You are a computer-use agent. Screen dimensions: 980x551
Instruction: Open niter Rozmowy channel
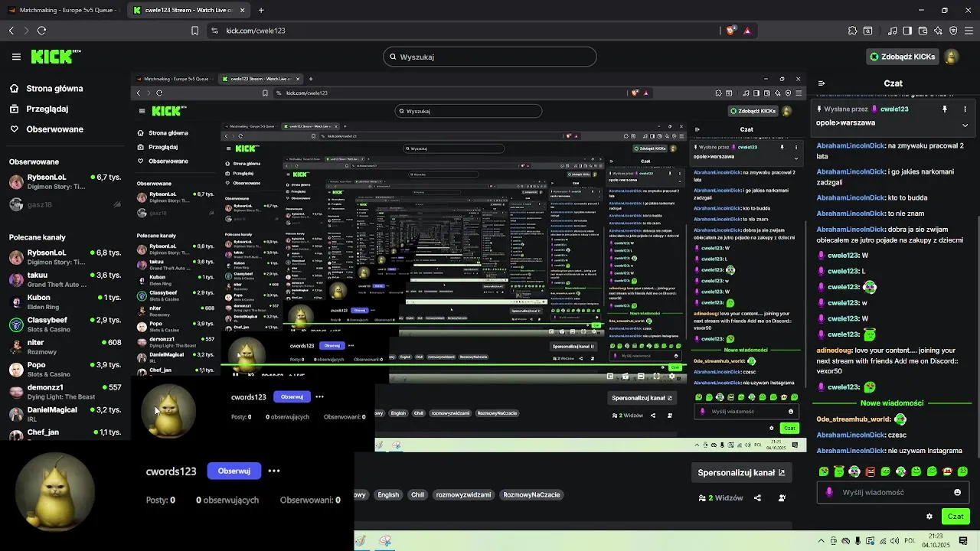click(65, 347)
